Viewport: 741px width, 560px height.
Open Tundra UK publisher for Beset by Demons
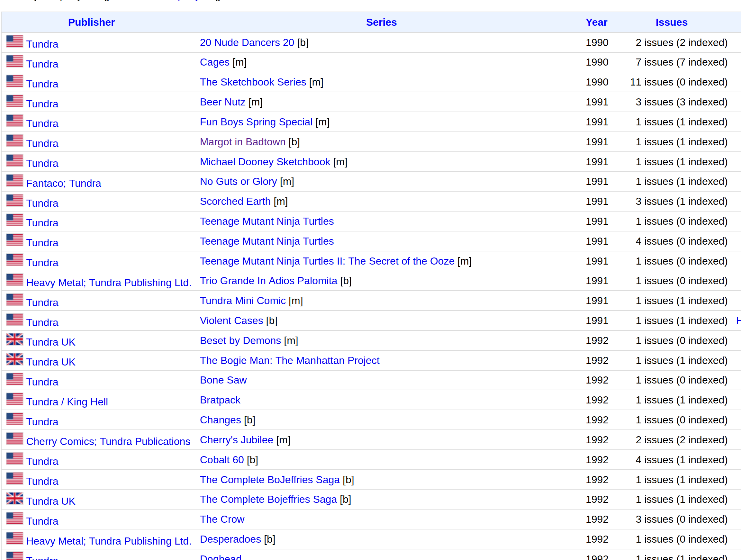coord(50,342)
